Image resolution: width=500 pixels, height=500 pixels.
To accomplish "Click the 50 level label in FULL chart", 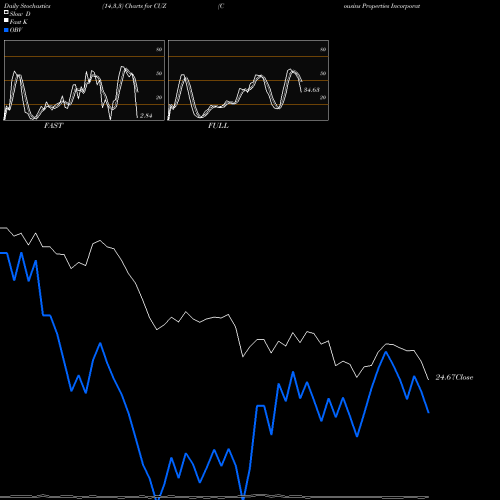I will click(x=323, y=73).
